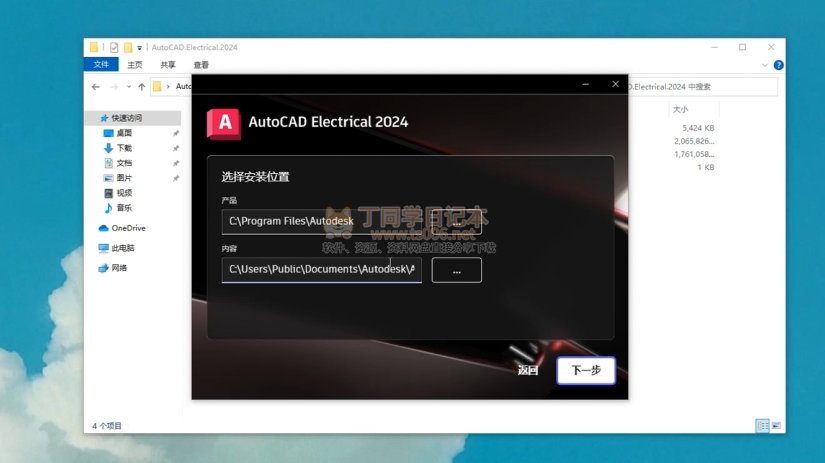825x463 pixels.
Task: Browse for product path with upper ... button
Action: click(x=457, y=222)
